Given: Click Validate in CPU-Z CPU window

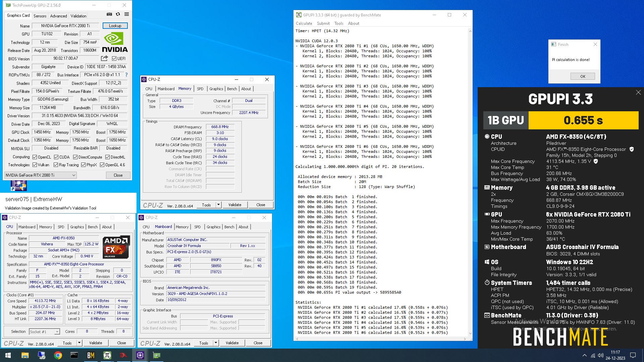Looking at the screenshot, I should (96, 343).
